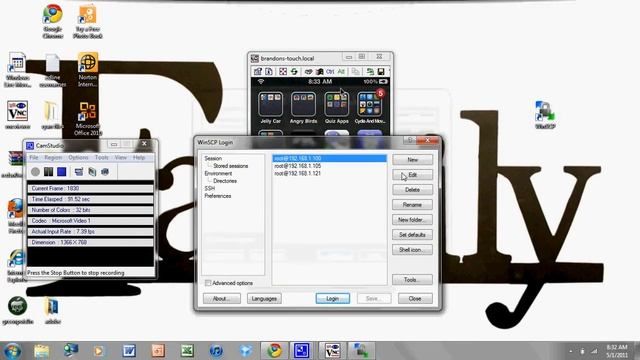Click the black save icon in VNC viewer toolbar
Image resolution: width=640 pixels, height=360 pixels.
(x=381, y=72)
